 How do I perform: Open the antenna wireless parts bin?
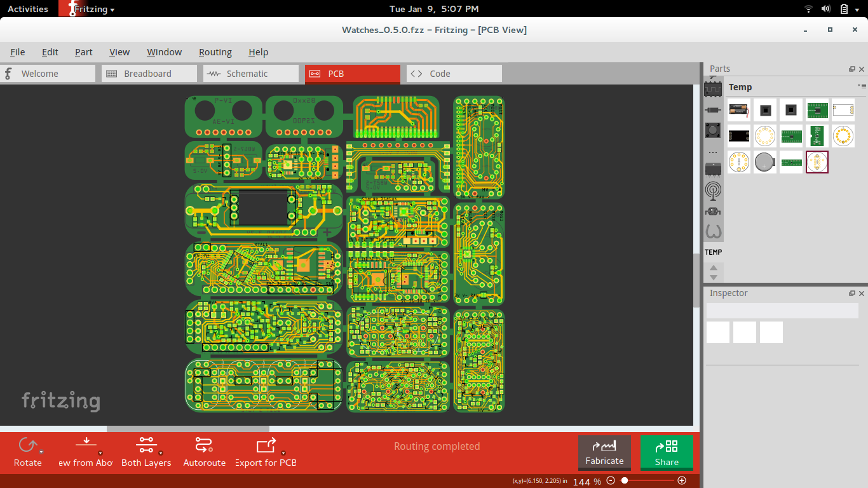click(x=713, y=190)
